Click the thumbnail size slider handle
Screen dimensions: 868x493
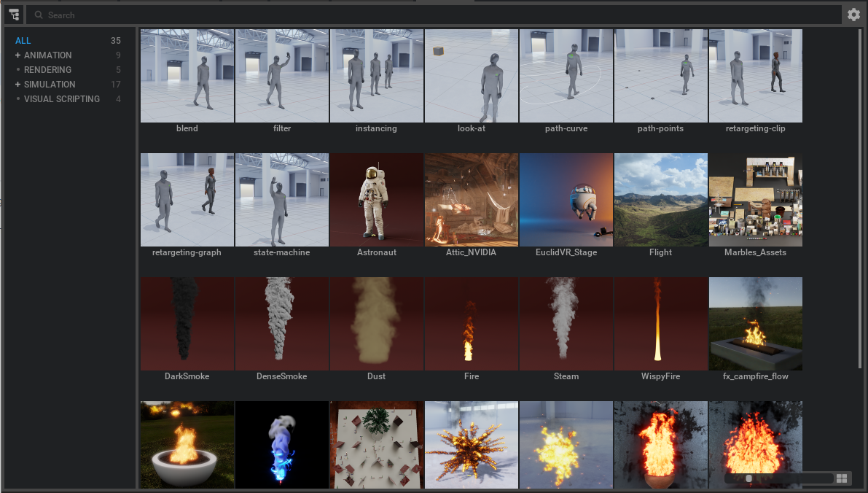750,478
